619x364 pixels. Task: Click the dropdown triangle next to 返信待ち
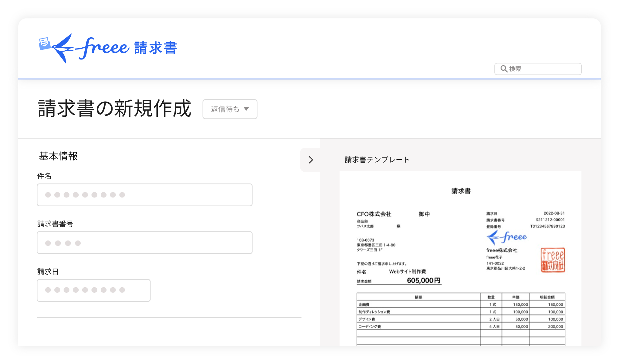[x=246, y=109]
